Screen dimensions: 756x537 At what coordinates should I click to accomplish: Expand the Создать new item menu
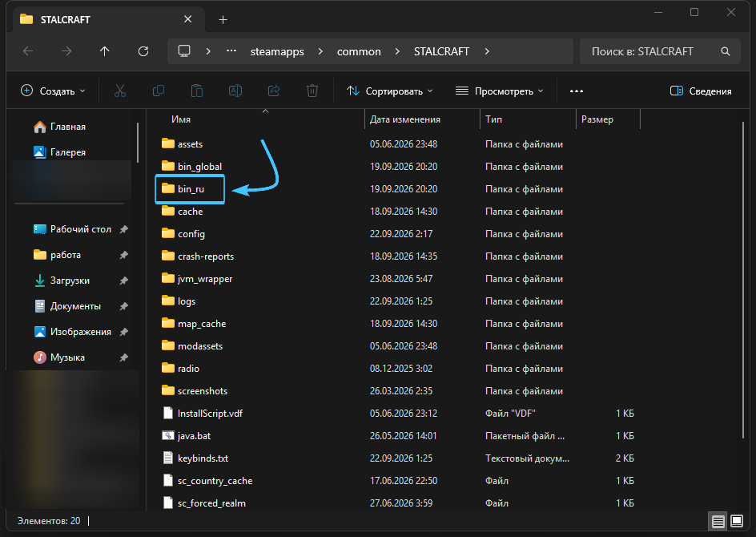(53, 91)
